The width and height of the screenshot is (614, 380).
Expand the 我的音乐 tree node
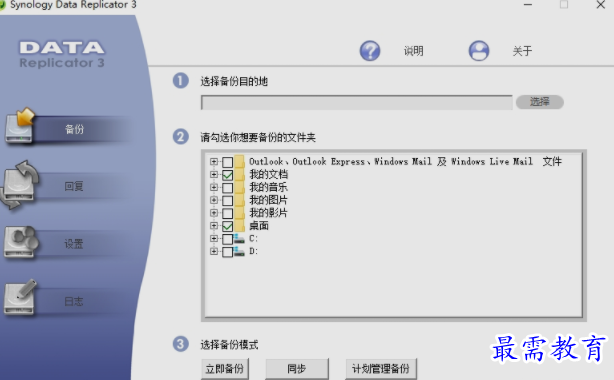point(214,187)
